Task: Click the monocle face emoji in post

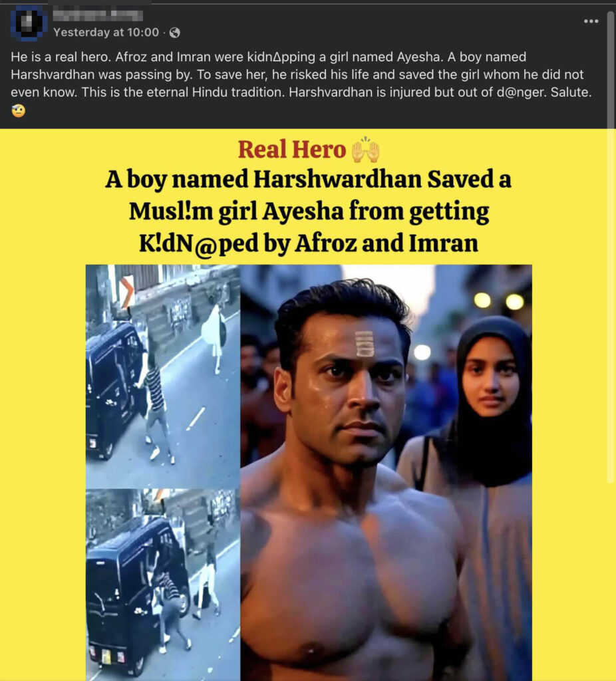Action: [x=18, y=110]
